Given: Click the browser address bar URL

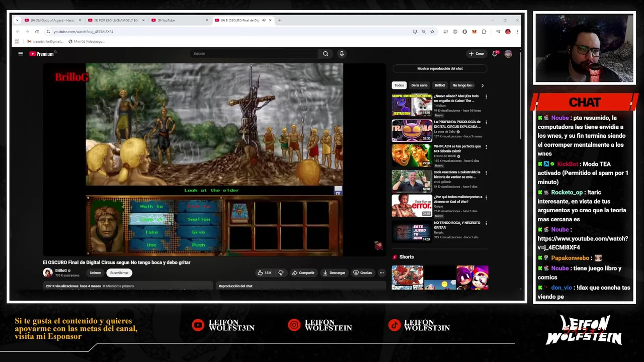Looking at the screenshot, I should [84, 32].
